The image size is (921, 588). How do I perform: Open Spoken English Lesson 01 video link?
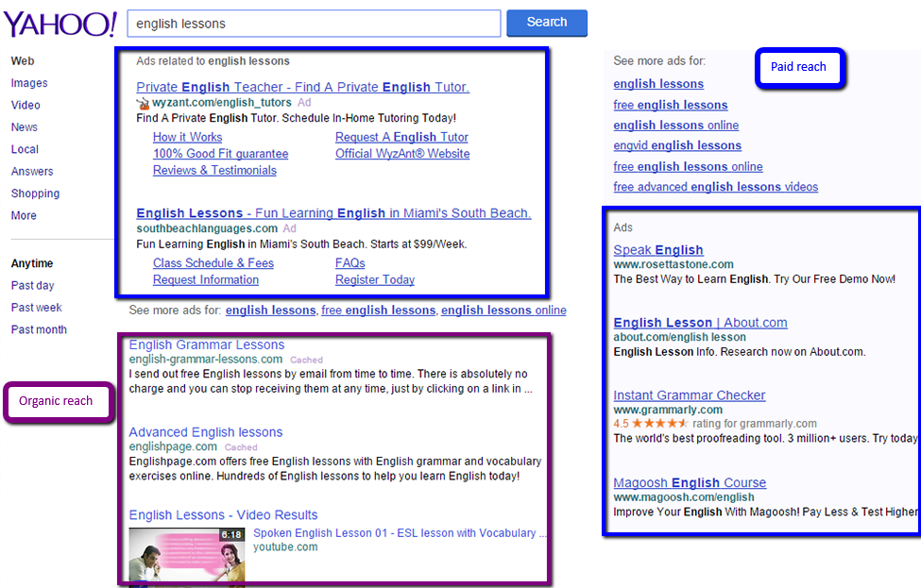(400, 533)
